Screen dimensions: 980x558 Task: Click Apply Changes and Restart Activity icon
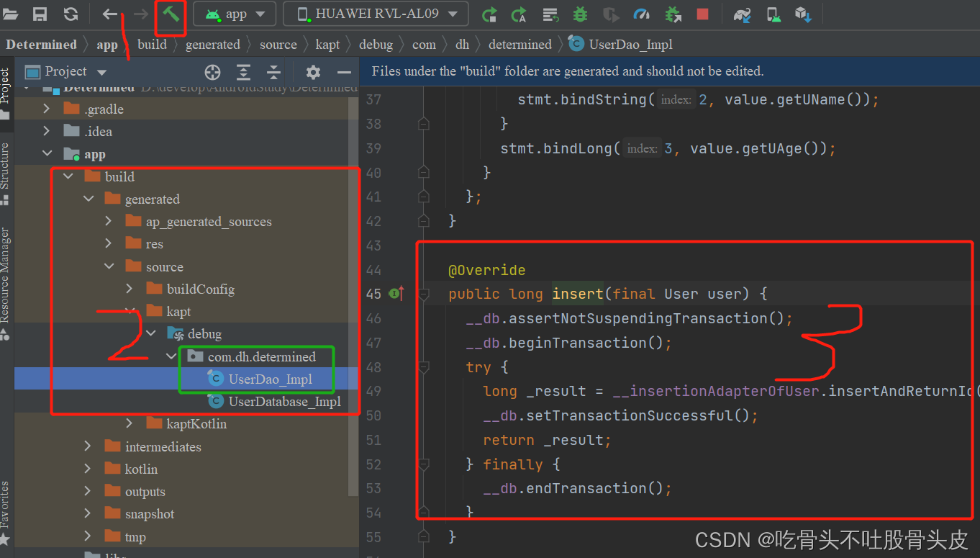[x=519, y=14]
